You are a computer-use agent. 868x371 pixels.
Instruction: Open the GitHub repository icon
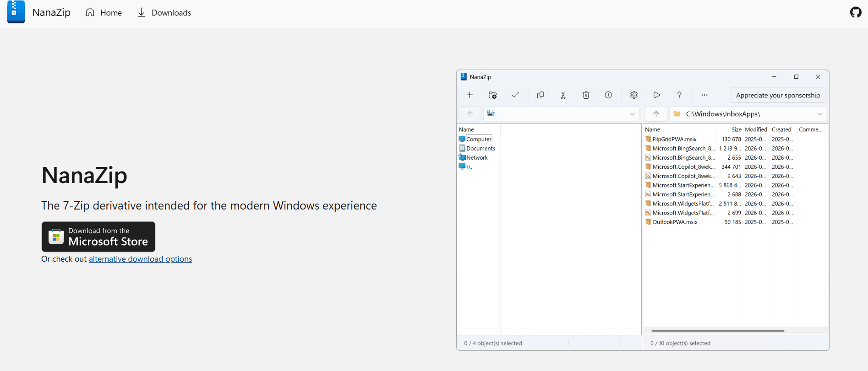tap(855, 12)
